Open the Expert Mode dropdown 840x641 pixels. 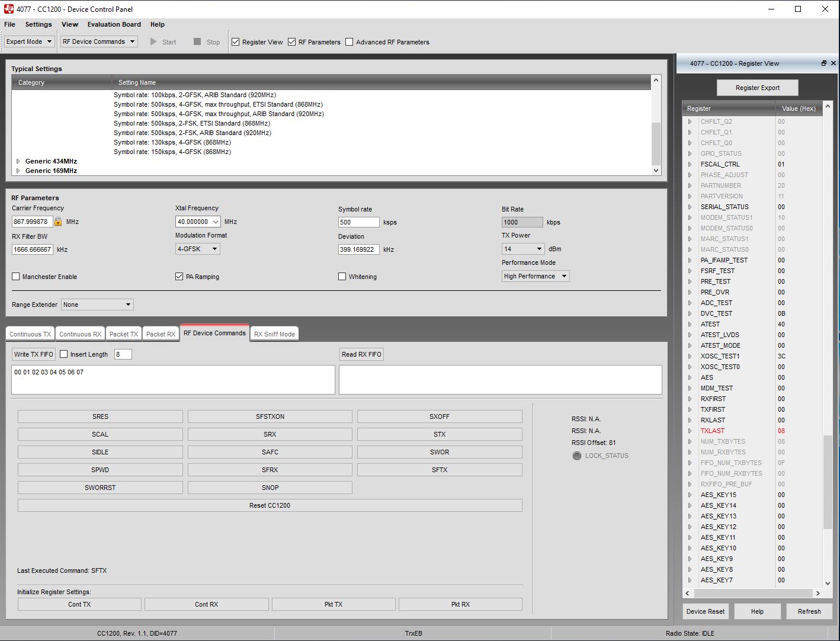pos(30,41)
